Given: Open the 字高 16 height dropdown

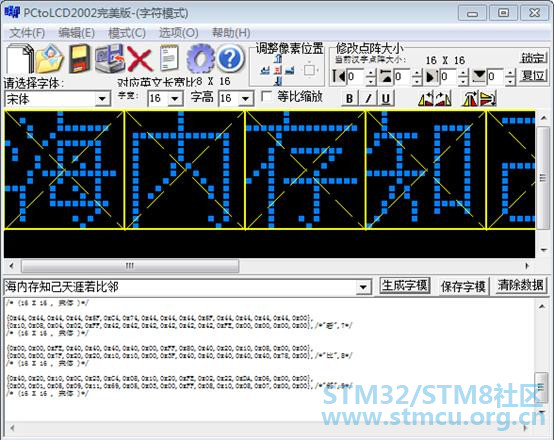Looking at the screenshot, I should [x=245, y=99].
